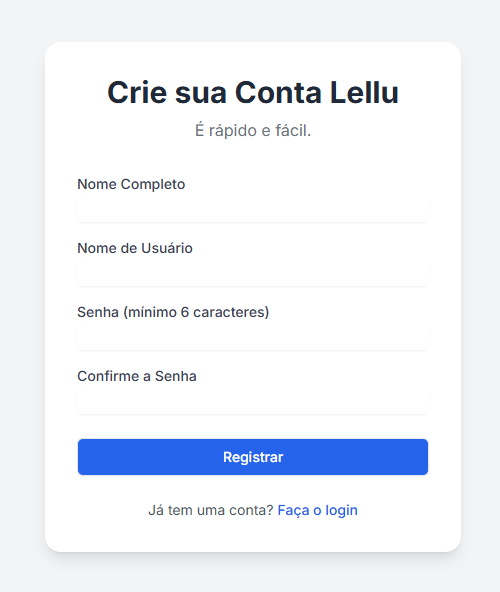Click into the Nome de Usuário text box
This screenshot has width=500, height=592.
(x=253, y=274)
